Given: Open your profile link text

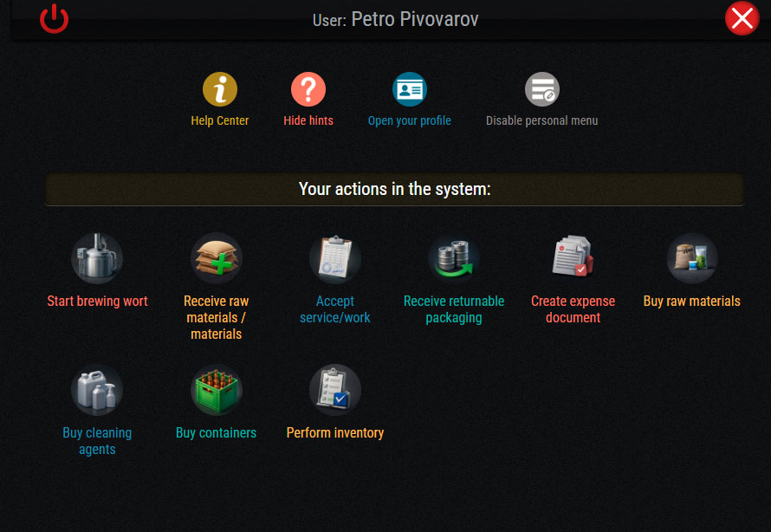Looking at the screenshot, I should point(409,120).
